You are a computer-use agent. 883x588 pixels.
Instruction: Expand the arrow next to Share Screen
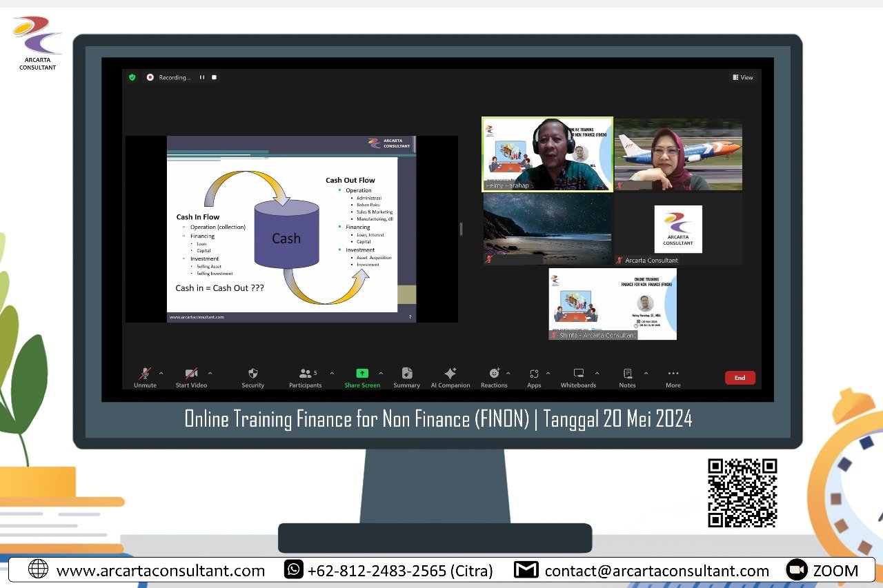(x=381, y=374)
